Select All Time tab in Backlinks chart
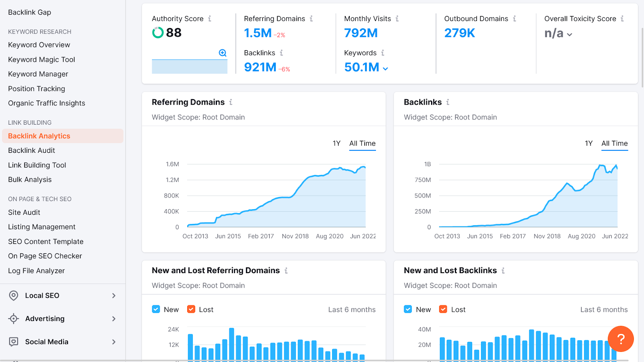644x362 pixels. 615,144
